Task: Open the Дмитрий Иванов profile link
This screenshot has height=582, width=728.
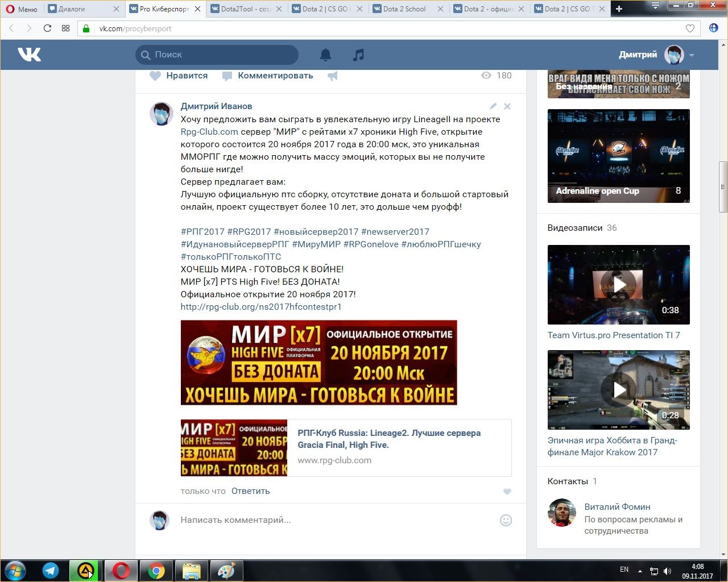Action: point(216,106)
